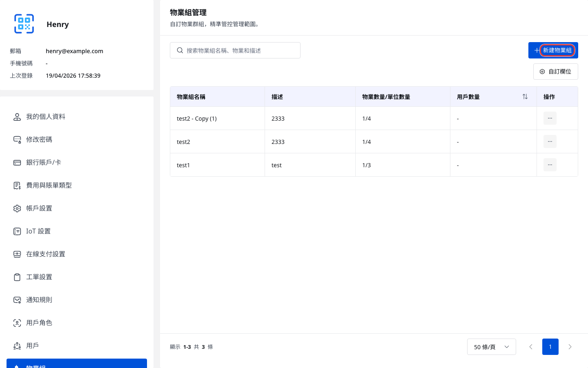
Task: Click the 19/04/2026 17:58:39 login time
Action: pos(73,76)
